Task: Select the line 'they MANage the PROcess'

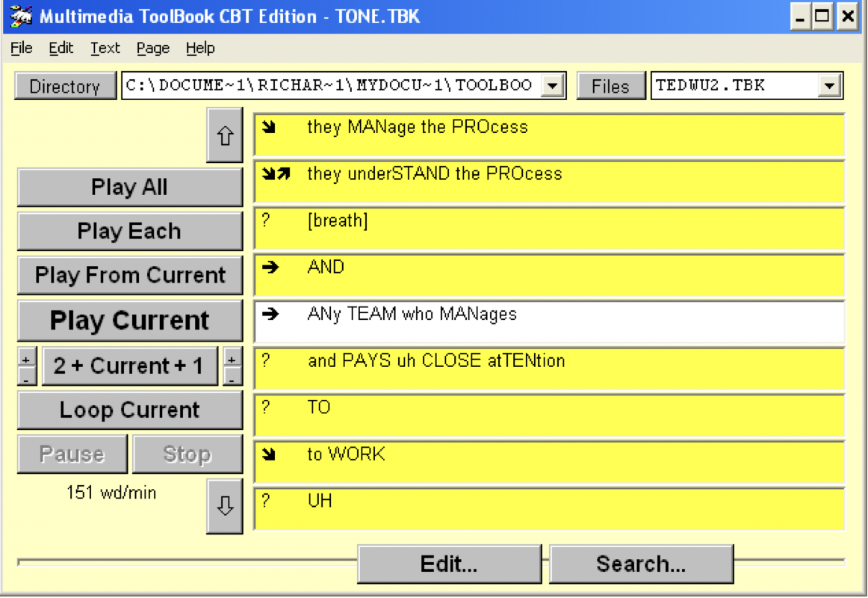Action: 549,135
